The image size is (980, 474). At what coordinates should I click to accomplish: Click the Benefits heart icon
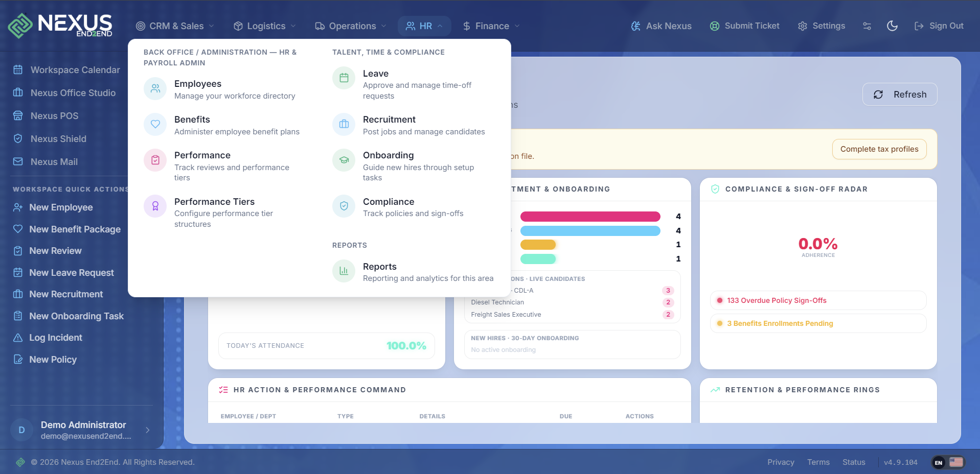click(155, 125)
